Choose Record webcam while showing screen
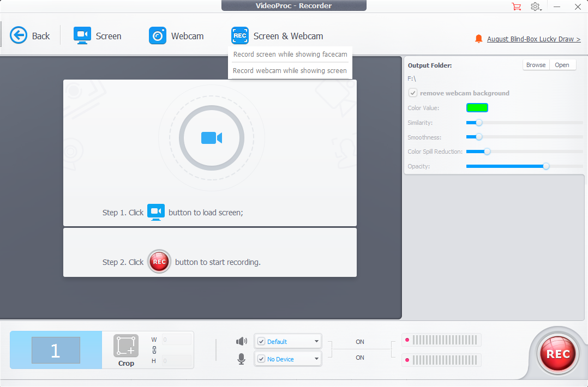Viewport: 588px width, 387px height. 290,70
